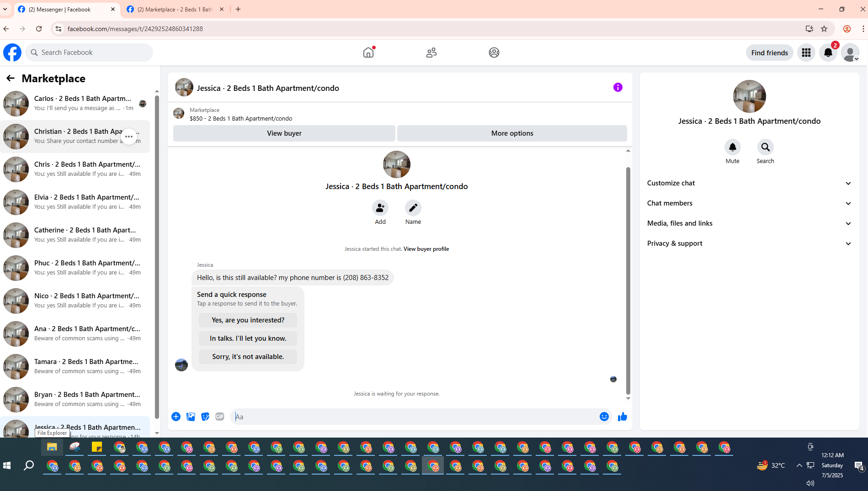The height and width of the screenshot is (491, 868).
Task: Click the Facebook logo icon
Action: pyautogui.click(x=12, y=53)
